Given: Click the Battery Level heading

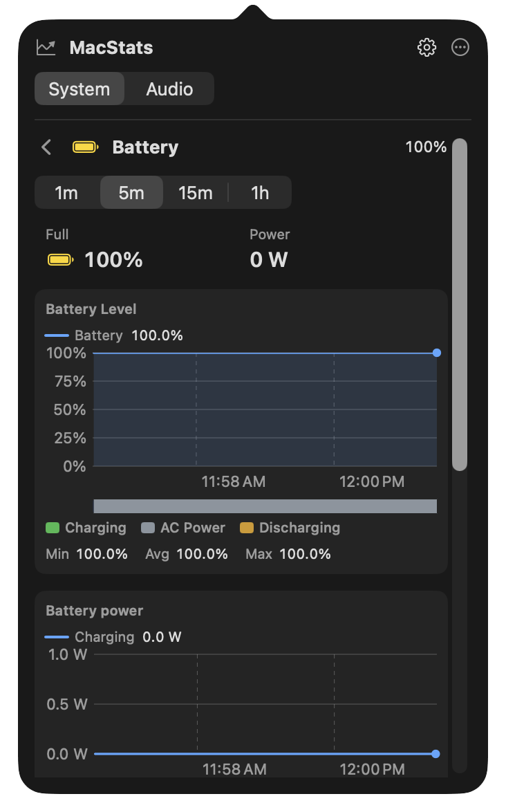Looking at the screenshot, I should 91,309.
